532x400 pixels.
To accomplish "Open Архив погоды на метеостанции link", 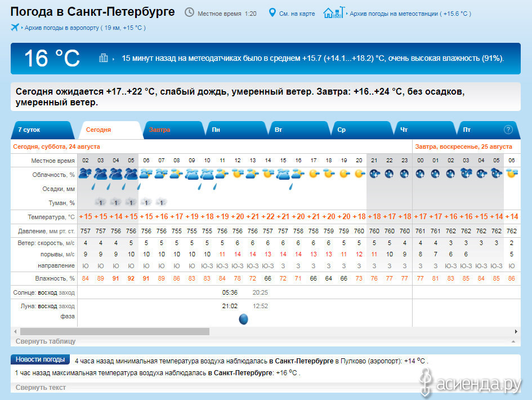I will pyautogui.click(x=410, y=14).
